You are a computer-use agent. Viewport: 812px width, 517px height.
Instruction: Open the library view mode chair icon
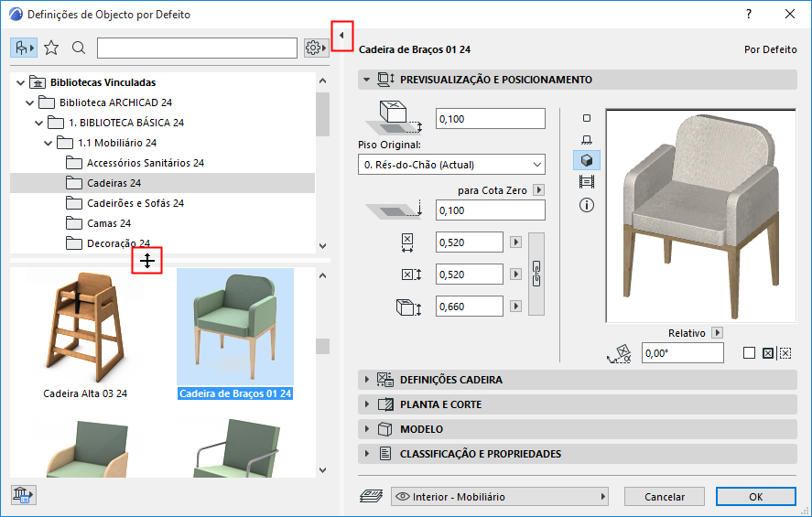pyautogui.click(x=23, y=48)
